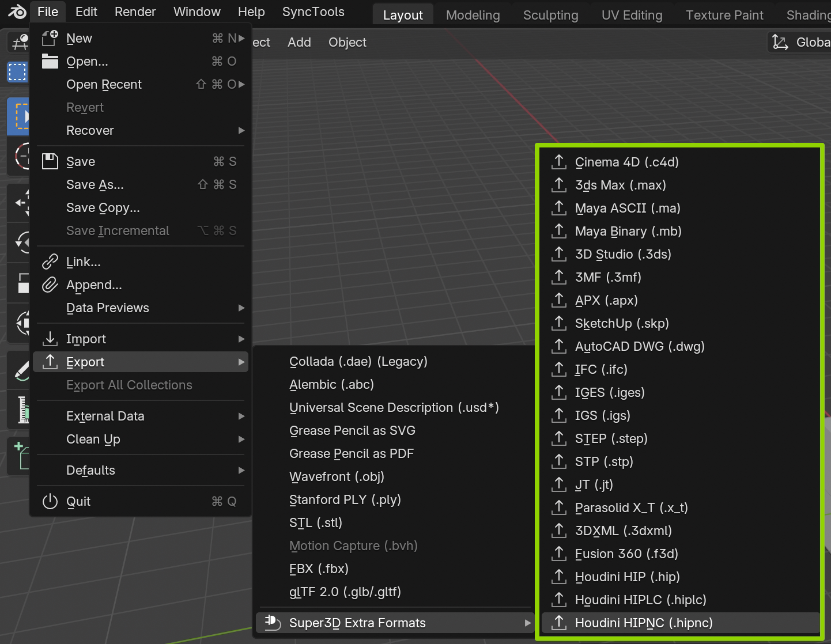Click the New file icon
Viewport: 831px width, 644px height.
[x=50, y=38]
